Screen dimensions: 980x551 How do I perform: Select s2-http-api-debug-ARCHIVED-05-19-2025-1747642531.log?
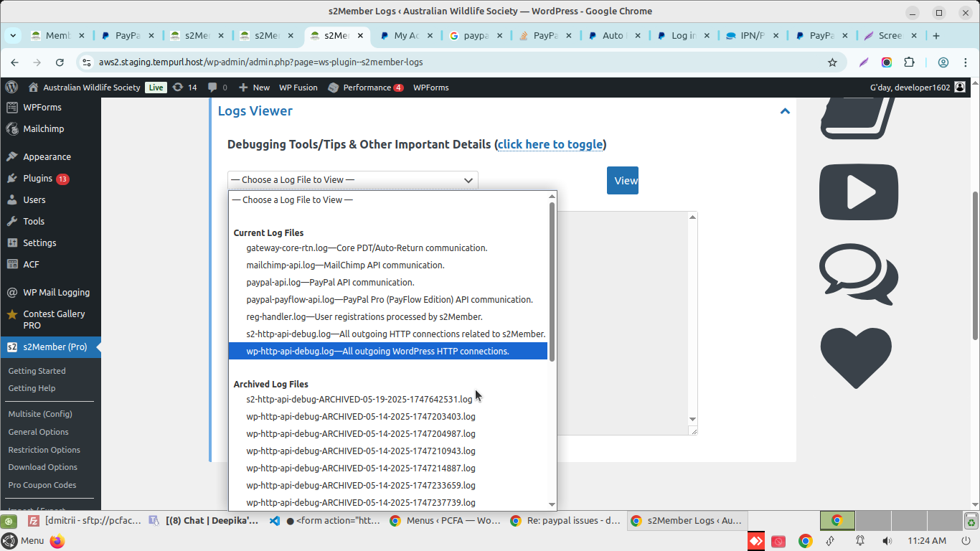pyautogui.click(x=388, y=399)
